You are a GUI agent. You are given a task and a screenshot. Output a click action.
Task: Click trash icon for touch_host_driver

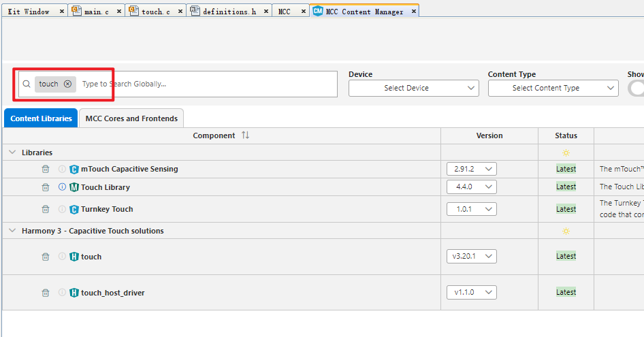click(46, 293)
